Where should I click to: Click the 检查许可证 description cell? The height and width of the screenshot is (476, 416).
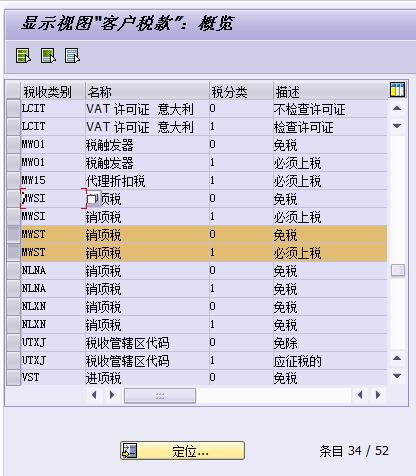[330, 127]
